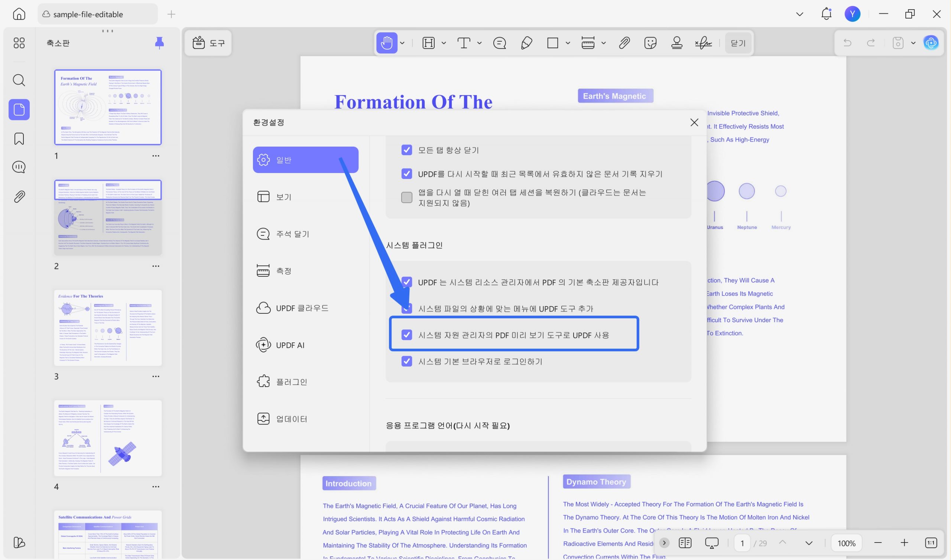This screenshot has height=560, width=951.
Task: Click the Attach file paperclip tool
Action: (x=624, y=43)
